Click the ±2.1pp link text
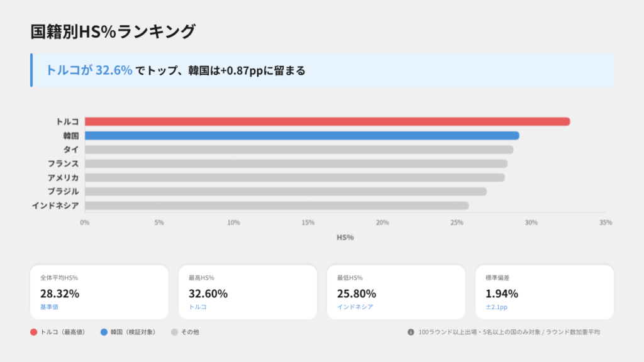 click(x=497, y=307)
